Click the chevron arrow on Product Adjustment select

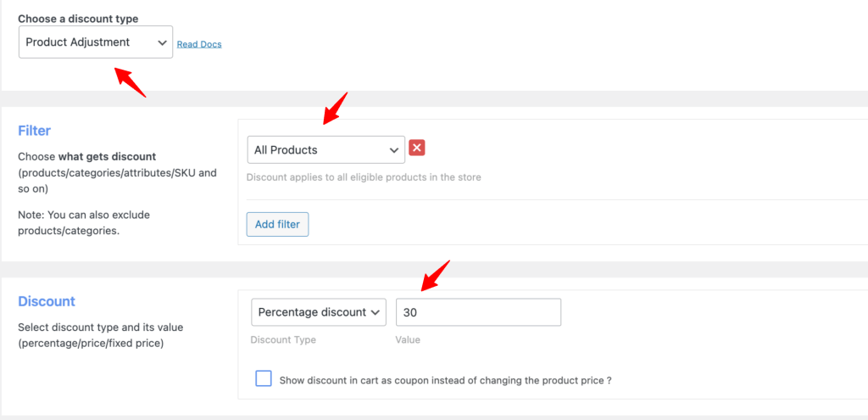pos(161,42)
